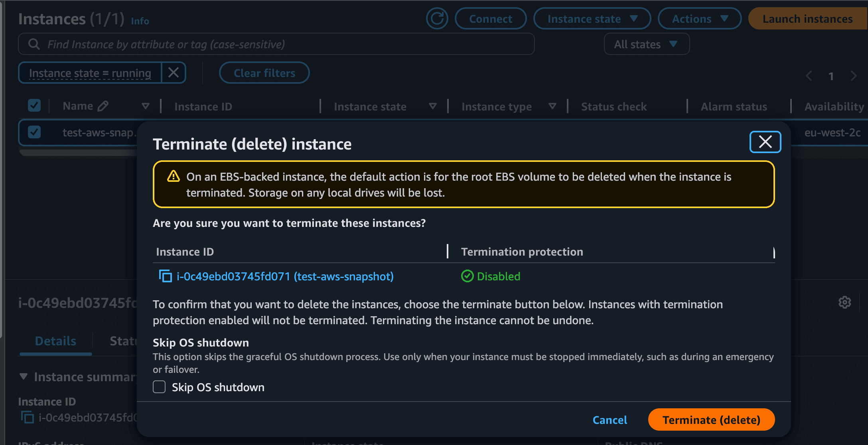
Task: Open the Instance state dropdown
Action: [x=592, y=18]
